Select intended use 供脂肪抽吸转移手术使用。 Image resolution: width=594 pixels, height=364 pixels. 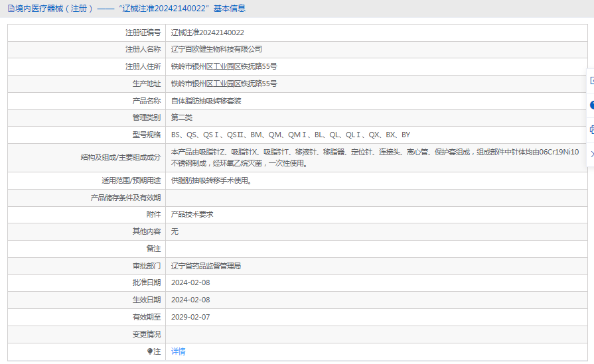(x=212, y=181)
